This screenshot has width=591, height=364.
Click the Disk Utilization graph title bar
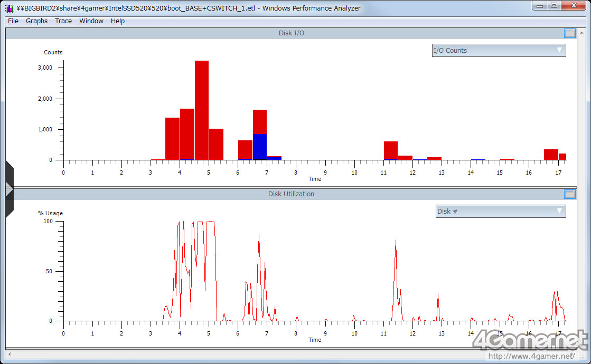291,194
